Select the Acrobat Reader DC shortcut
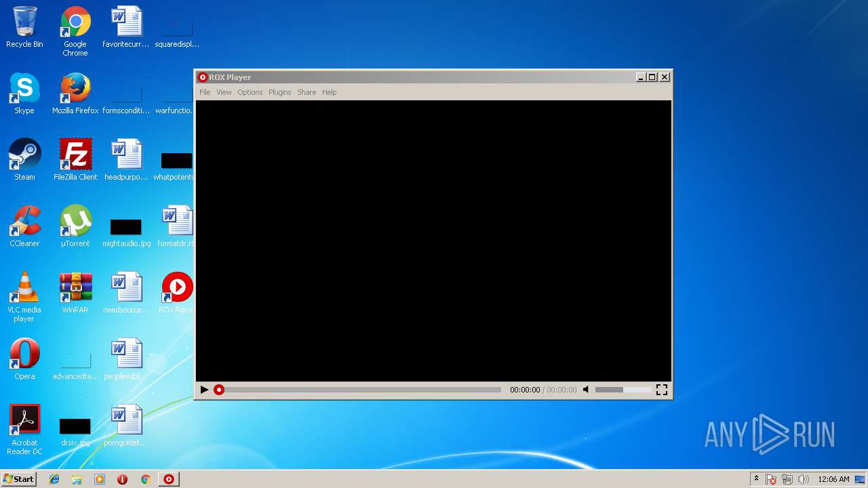The width and height of the screenshot is (868, 488). [24, 430]
